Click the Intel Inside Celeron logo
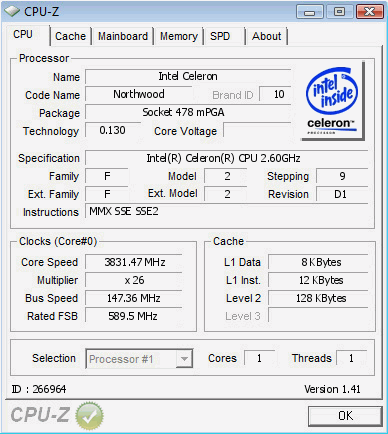 332,100
